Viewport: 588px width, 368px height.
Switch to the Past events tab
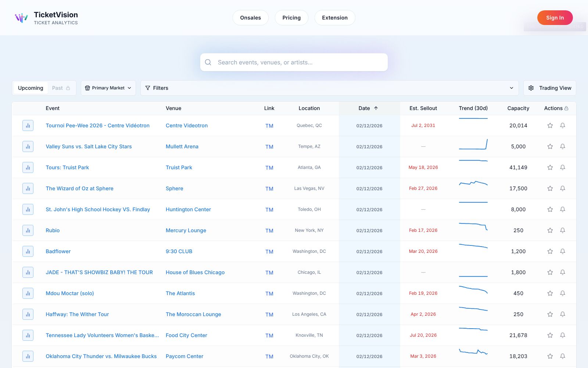61,88
